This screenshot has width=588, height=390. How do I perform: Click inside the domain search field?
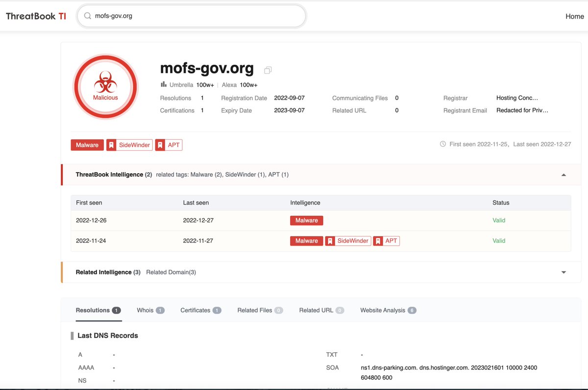[191, 15]
